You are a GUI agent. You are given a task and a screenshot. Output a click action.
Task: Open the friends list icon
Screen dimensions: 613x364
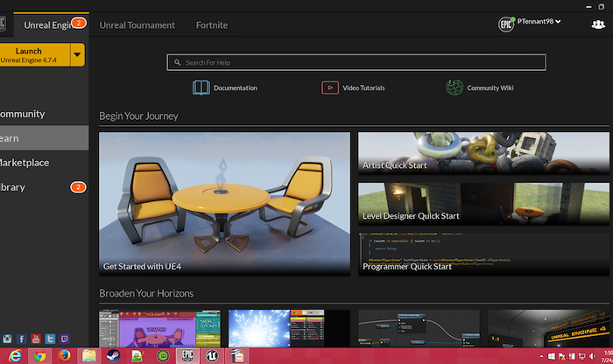click(598, 24)
